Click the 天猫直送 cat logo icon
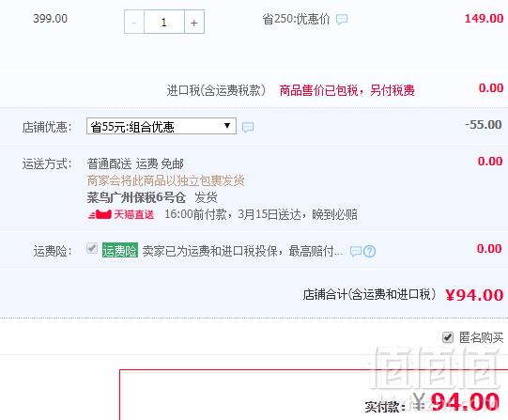508x420 pixels. point(100,214)
